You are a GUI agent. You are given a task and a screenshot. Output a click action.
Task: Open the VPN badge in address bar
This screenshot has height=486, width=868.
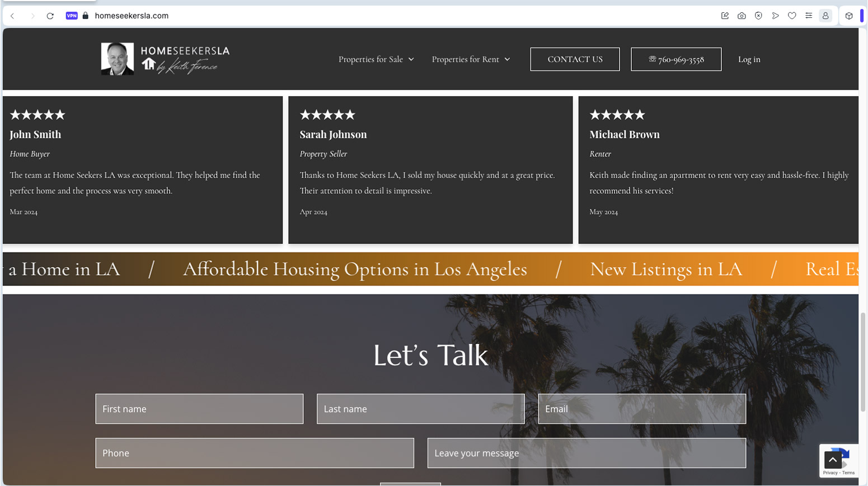coord(72,16)
